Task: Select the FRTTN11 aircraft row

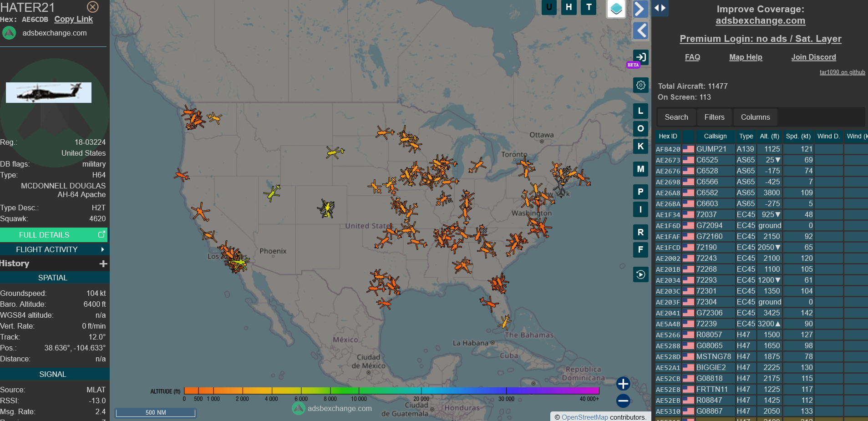Action: pos(761,389)
